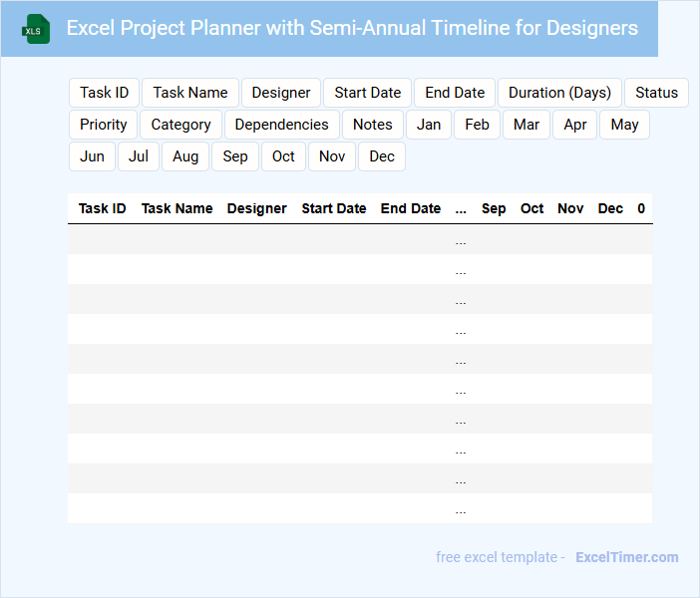Click the Task Name column header
The height and width of the screenshot is (598, 700).
[x=176, y=208]
